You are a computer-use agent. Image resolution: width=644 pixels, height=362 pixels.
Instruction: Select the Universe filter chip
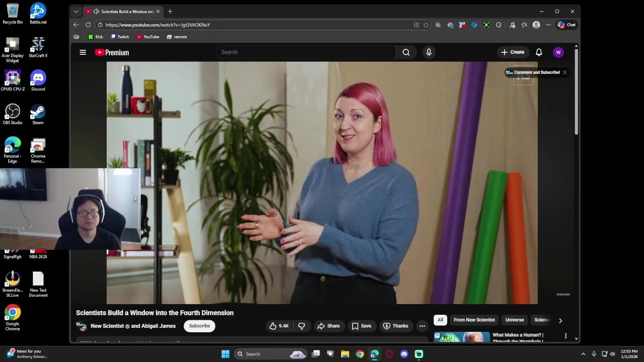515,320
